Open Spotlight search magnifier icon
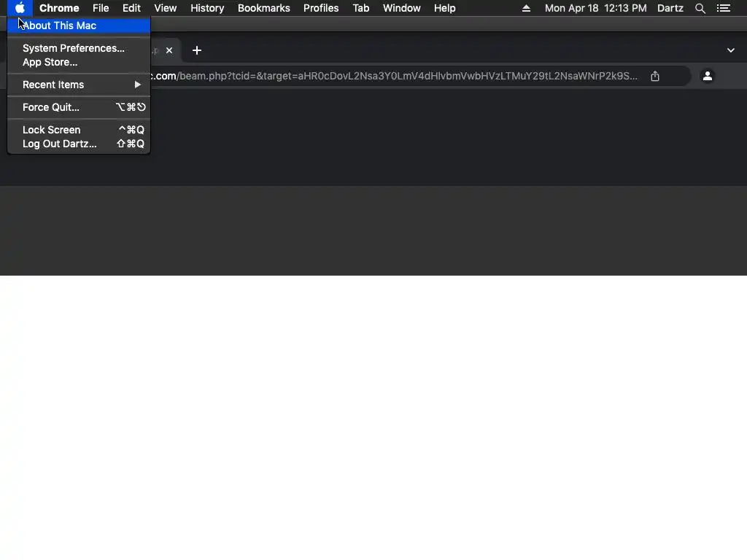 coord(700,8)
